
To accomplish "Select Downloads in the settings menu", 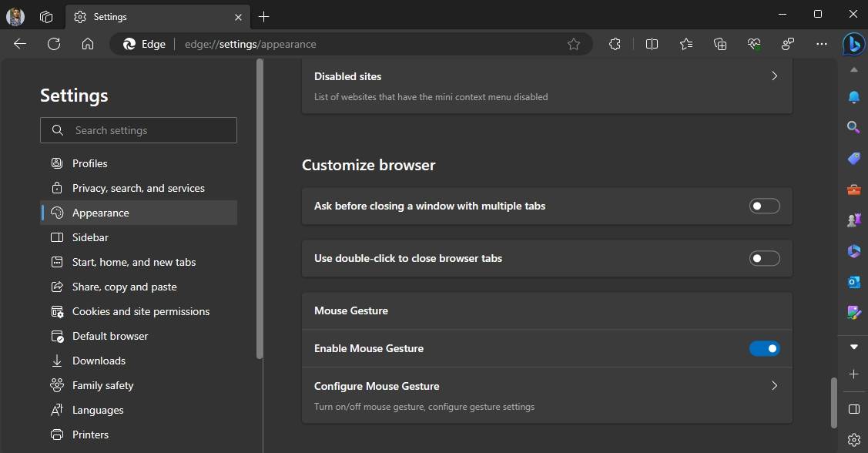I will point(99,361).
